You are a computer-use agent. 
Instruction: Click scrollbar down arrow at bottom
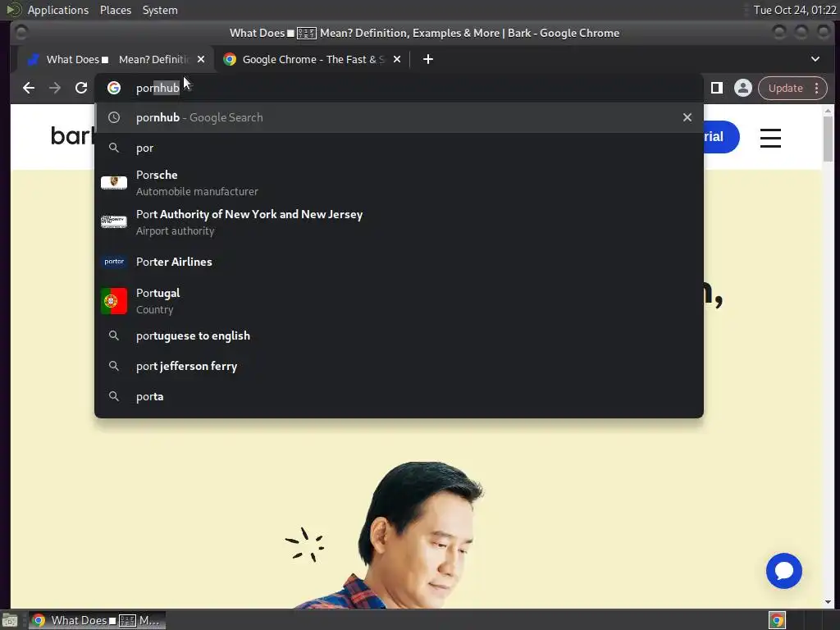[829, 602]
